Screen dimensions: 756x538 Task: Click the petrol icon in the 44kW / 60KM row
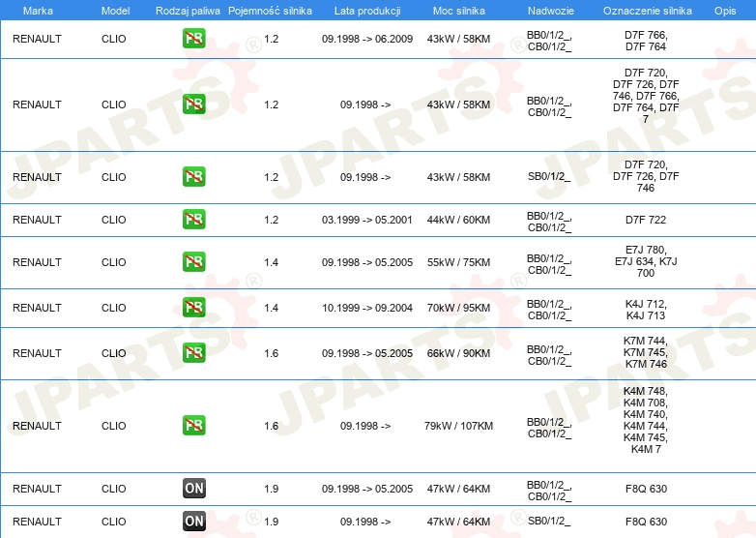194,220
